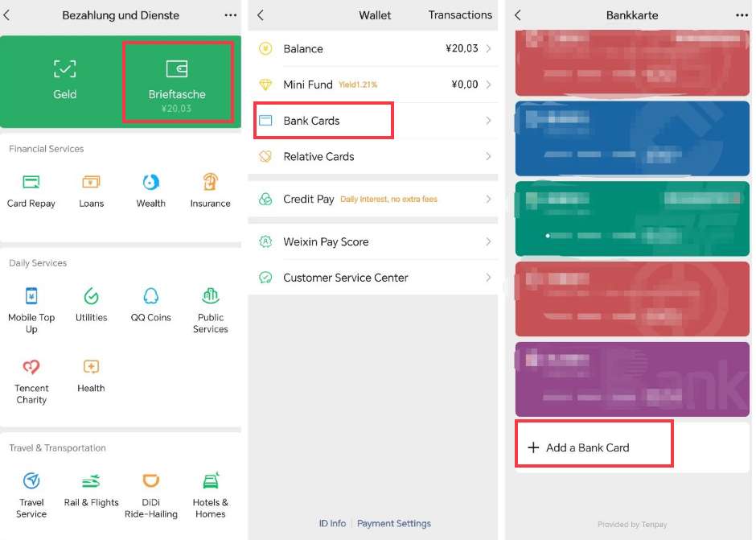
Task: Open the Transactions link in Wallet header
Action: (460, 15)
